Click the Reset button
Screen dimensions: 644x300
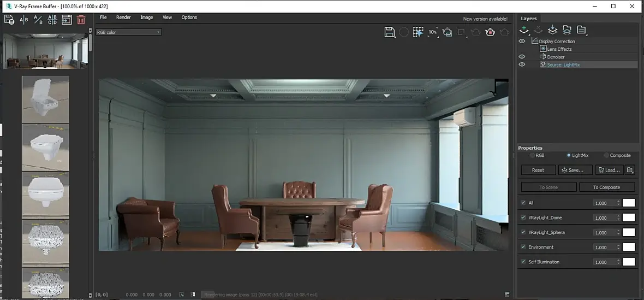(x=538, y=170)
